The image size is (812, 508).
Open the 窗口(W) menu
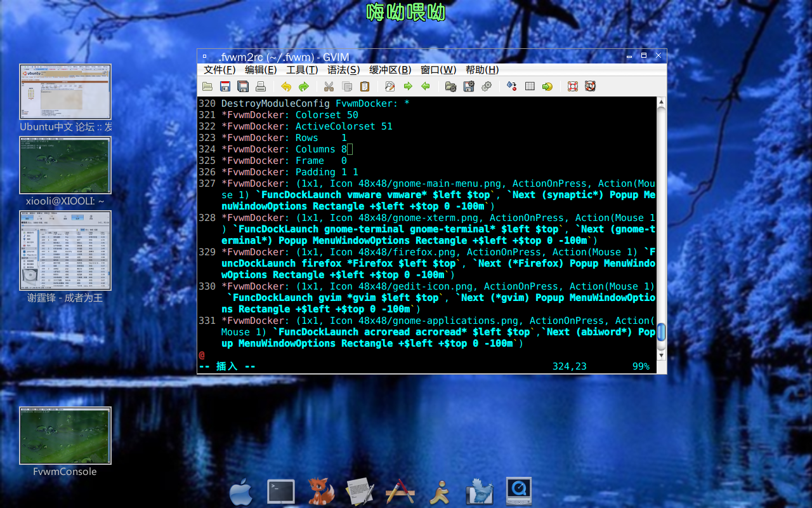pyautogui.click(x=438, y=70)
